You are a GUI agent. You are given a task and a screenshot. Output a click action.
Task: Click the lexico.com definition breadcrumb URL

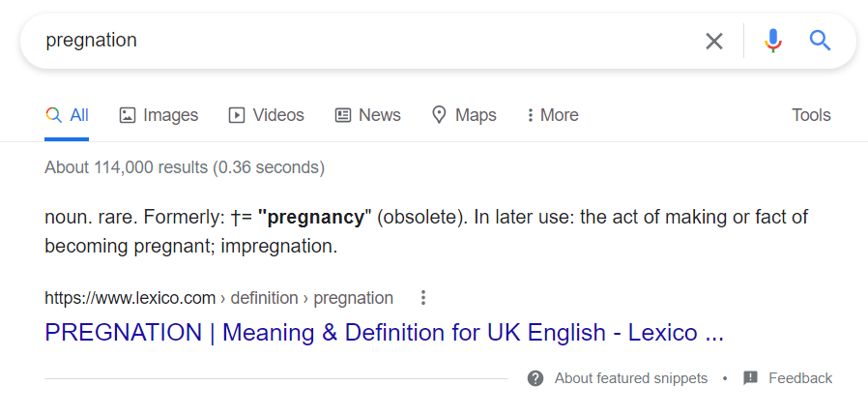(x=218, y=298)
